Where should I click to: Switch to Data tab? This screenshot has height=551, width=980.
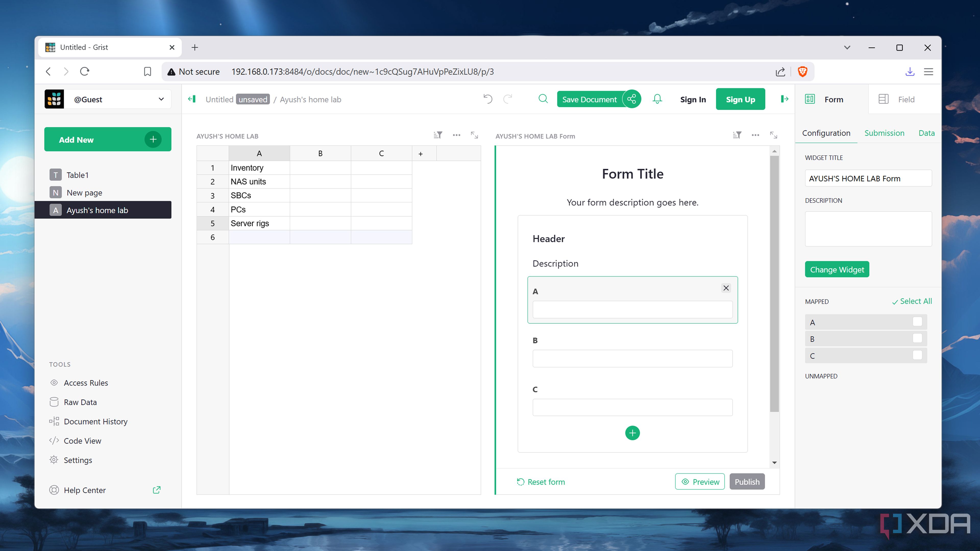point(926,133)
